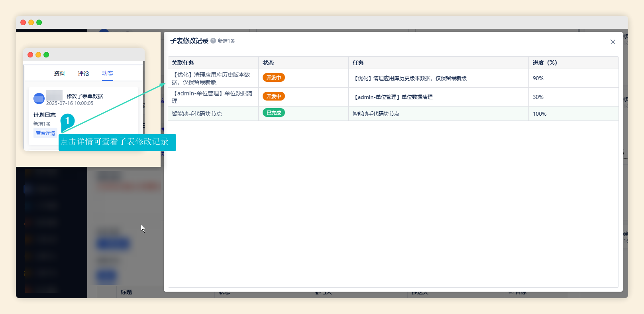Click the red close button of the outer window
The height and width of the screenshot is (314, 644).
coord(23,22)
